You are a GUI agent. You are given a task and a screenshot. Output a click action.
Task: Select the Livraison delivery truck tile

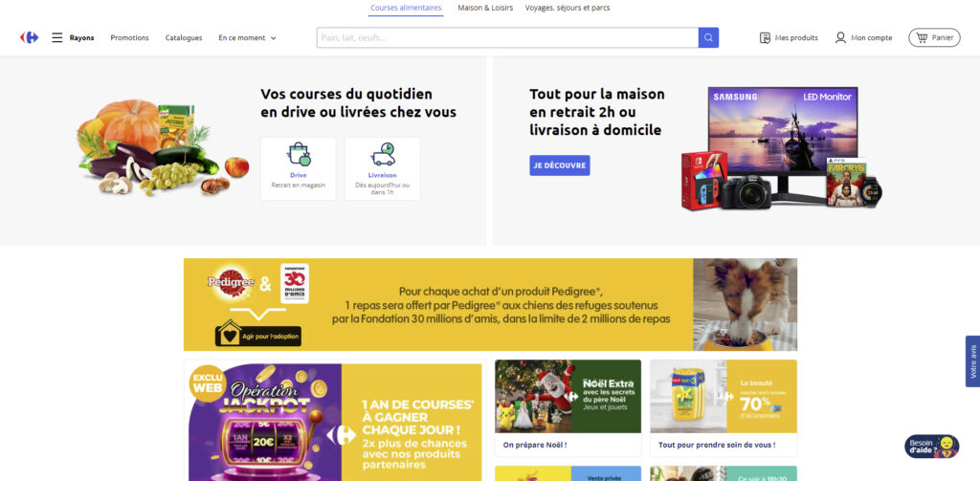pyautogui.click(x=383, y=168)
